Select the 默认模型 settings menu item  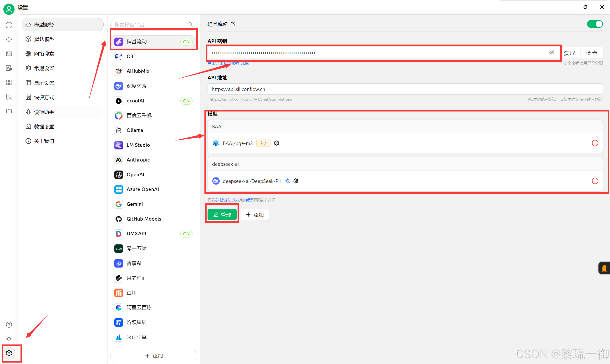point(44,39)
